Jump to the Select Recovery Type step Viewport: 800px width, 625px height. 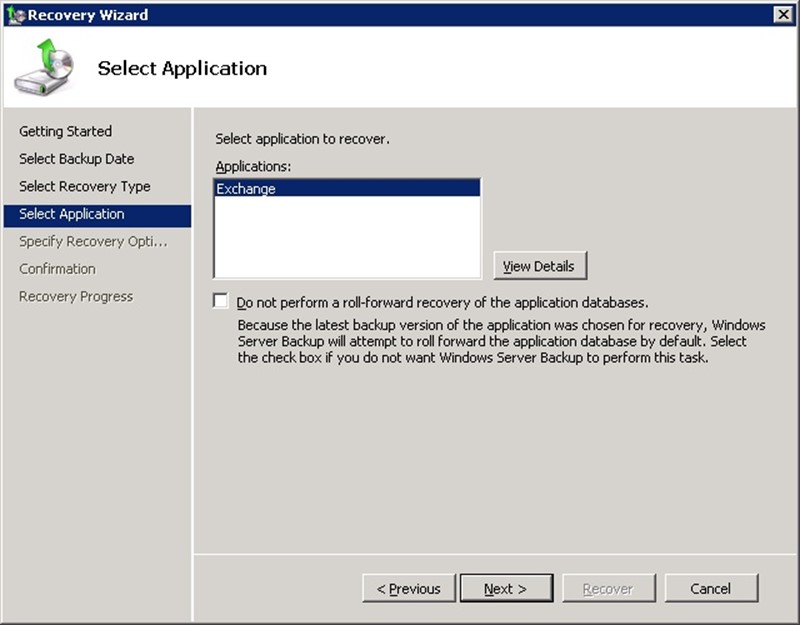tap(84, 186)
